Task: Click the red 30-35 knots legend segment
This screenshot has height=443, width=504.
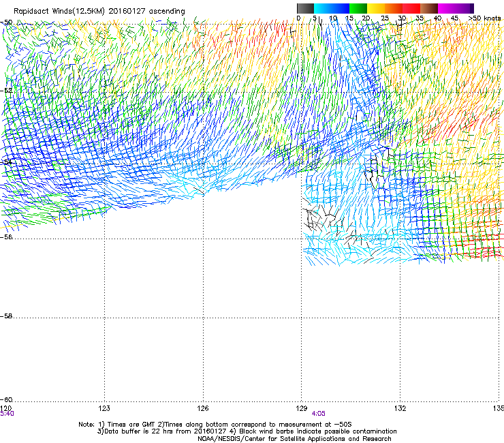Action: coord(411,8)
